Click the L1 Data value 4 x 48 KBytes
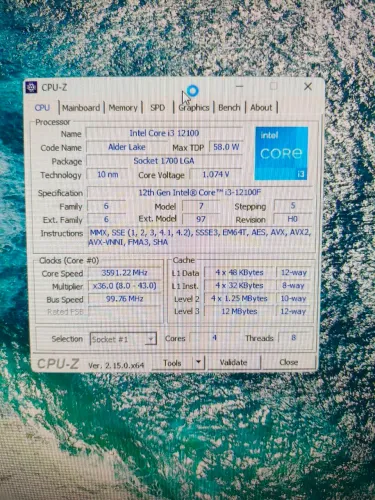The width and height of the screenshot is (375, 500). [x=239, y=273]
